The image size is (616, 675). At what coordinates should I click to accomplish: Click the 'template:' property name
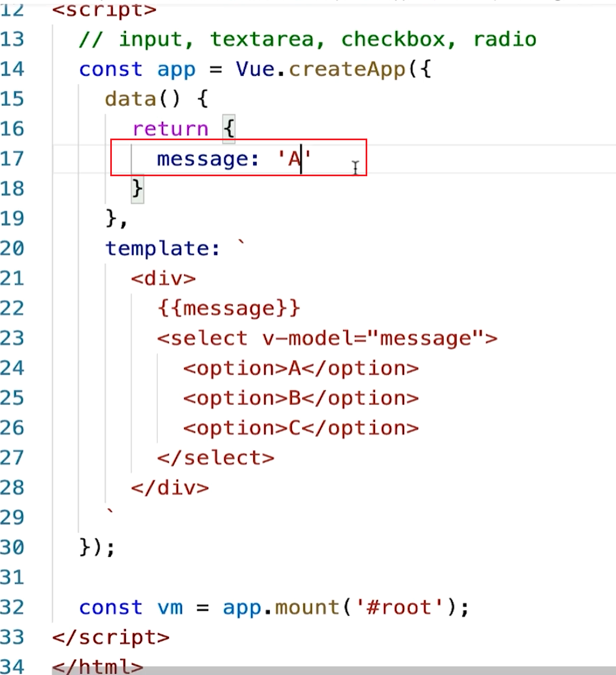pos(163,249)
